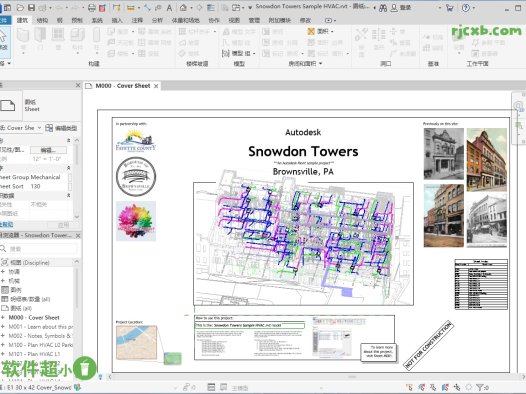526x394 pixels.
Task: Click the Window tool in the Build panel
Action: click(58, 39)
